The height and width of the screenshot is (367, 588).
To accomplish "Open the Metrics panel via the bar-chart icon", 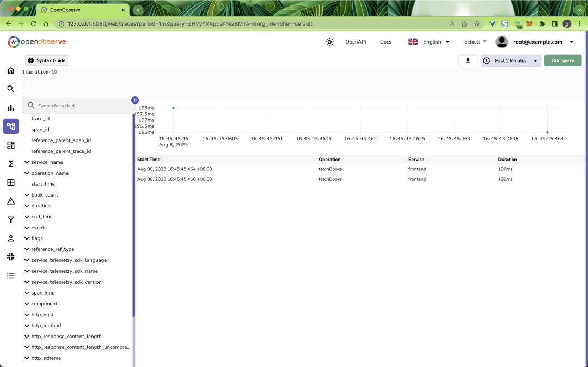I will (10, 107).
